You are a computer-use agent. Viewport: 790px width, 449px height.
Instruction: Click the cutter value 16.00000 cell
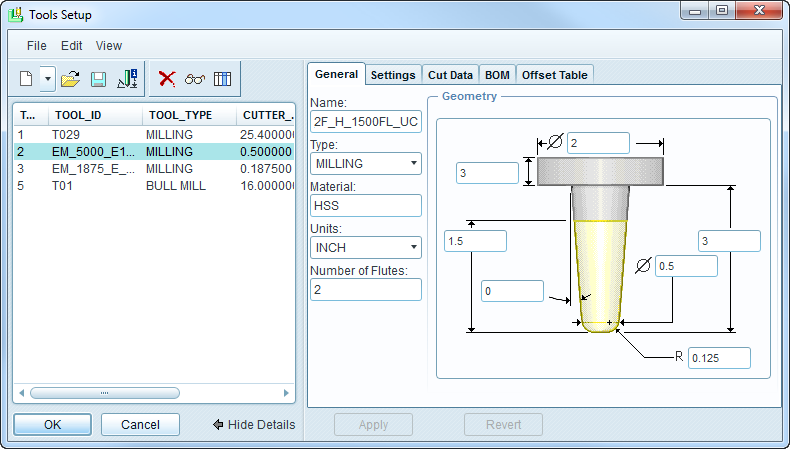[x=267, y=186]
